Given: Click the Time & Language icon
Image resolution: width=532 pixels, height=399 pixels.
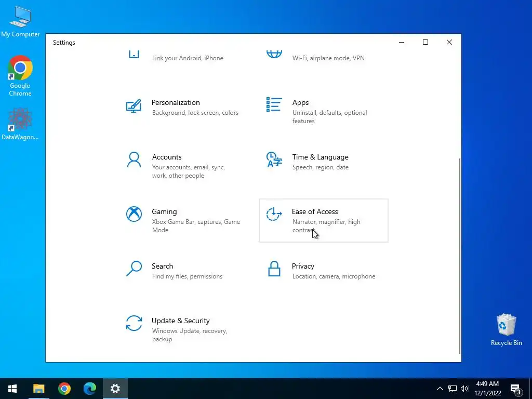Looking at the screenshot, I should (274, 159).
